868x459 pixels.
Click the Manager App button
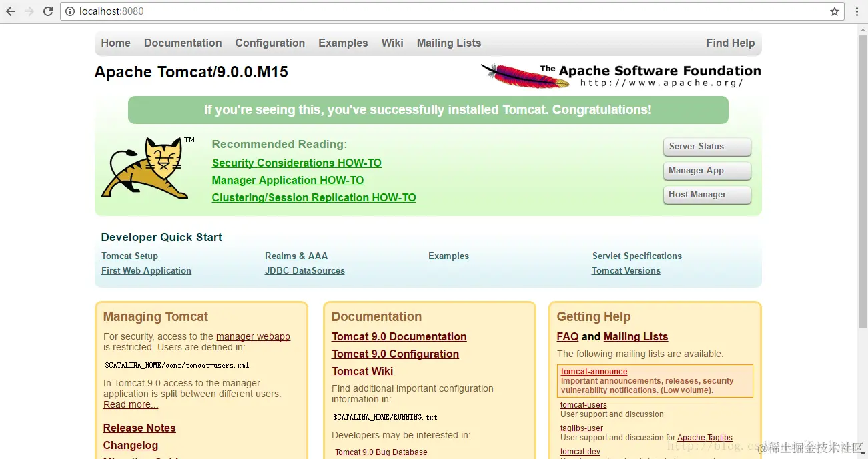(707, 171)
